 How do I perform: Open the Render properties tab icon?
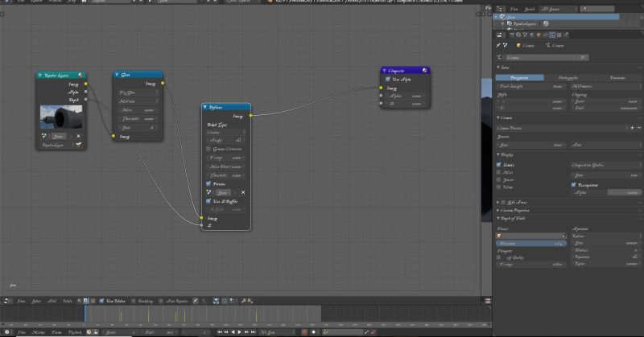tap(512, 35)
